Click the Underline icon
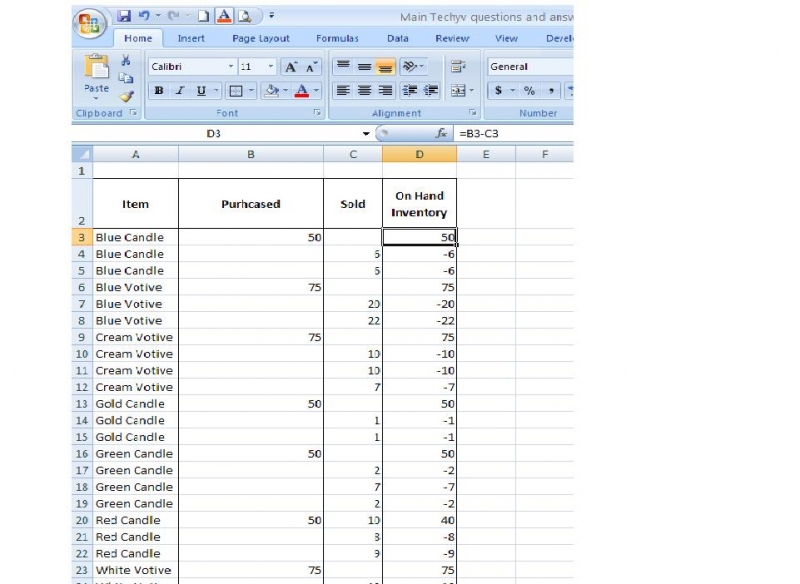Image resolution: width=800 pixels, height=584 pixels. (200, 91)
